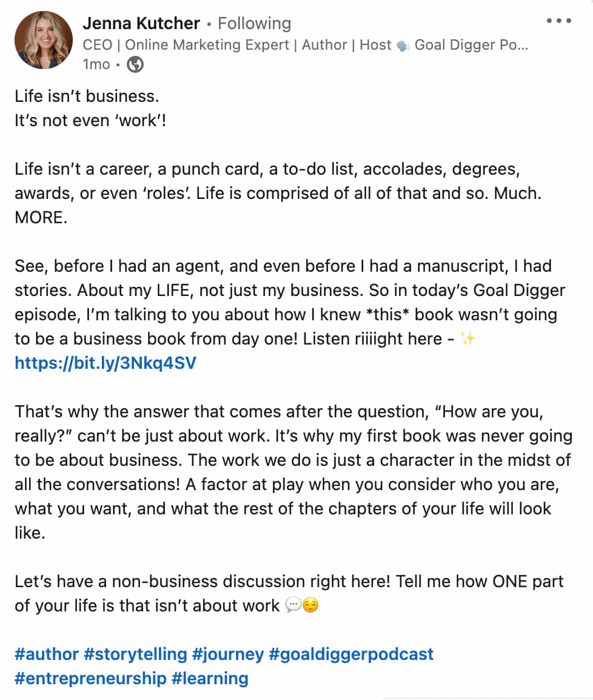Open the Goal Digger podcast emoji in headline
The height and width of the screenshot is (700, 593).
(x=403, y=45)
